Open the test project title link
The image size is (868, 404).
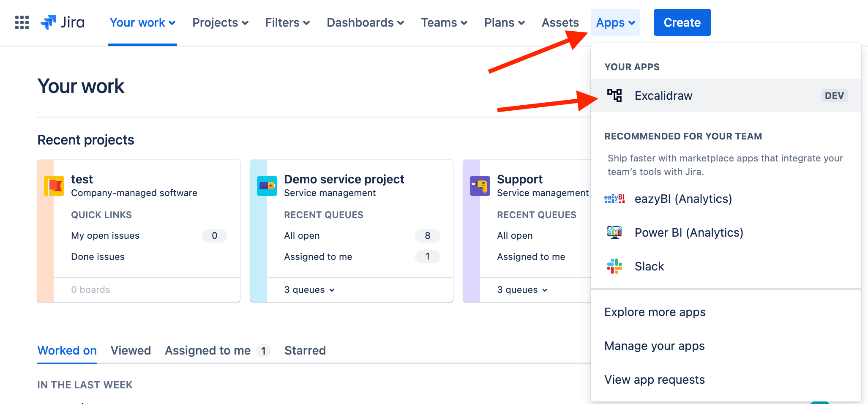82,179
